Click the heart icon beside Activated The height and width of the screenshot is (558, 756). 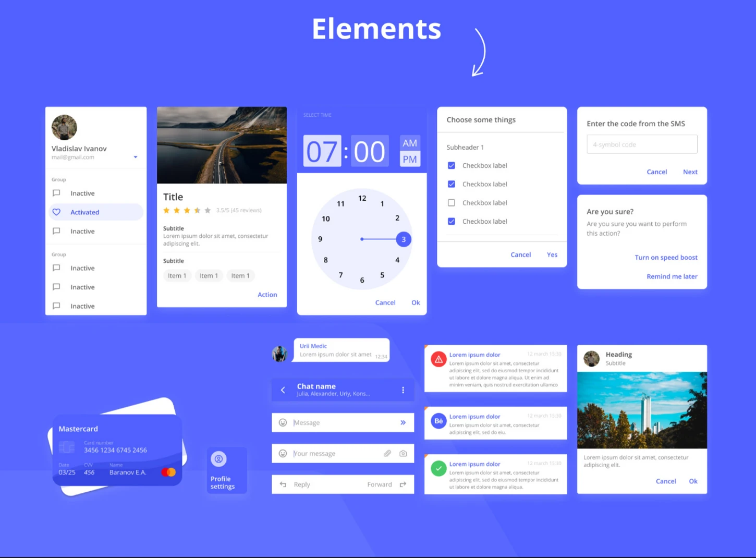coord(57,212)
